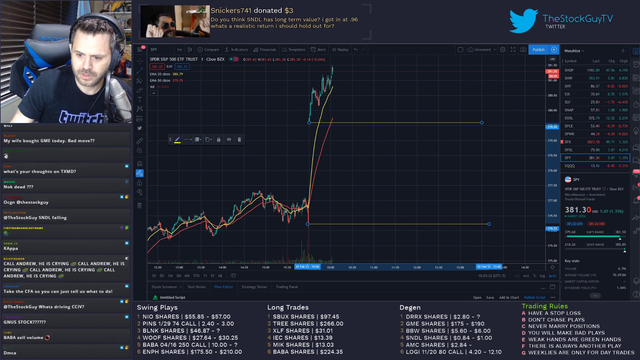This screenshot has width=640, height=360.
Task: Click the undo arrow in top toolbar
Action: (x=356, y=49)
